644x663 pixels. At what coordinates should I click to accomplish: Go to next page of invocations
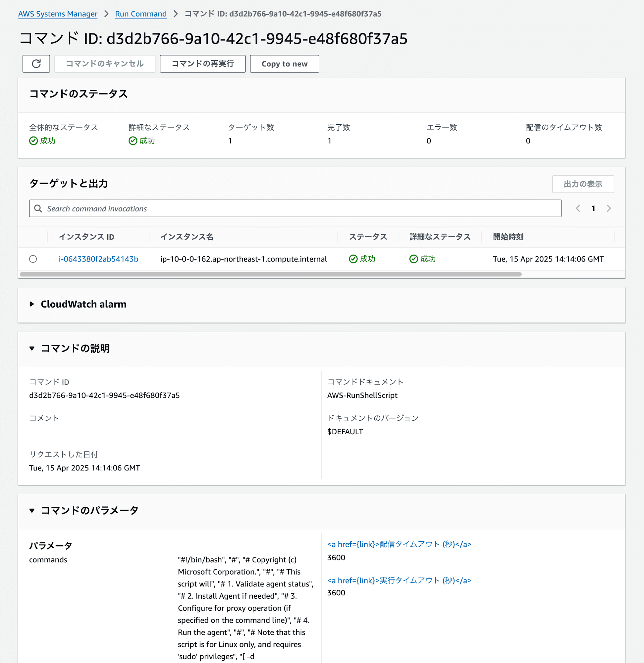609,209
